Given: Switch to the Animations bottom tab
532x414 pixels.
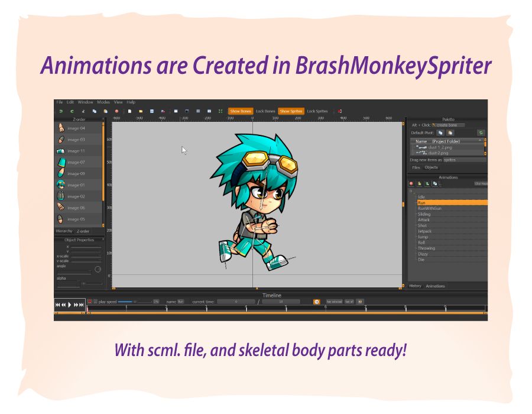Looking at the screenshot, I should 435,286.
